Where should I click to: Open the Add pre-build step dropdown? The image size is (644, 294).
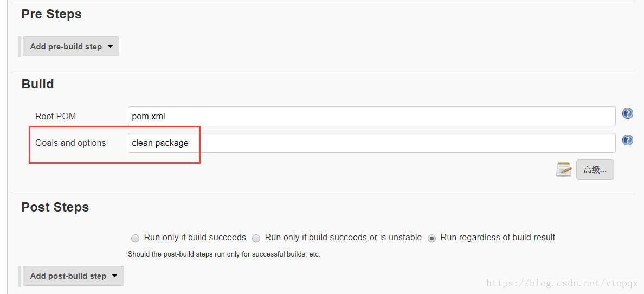point(70,47)
